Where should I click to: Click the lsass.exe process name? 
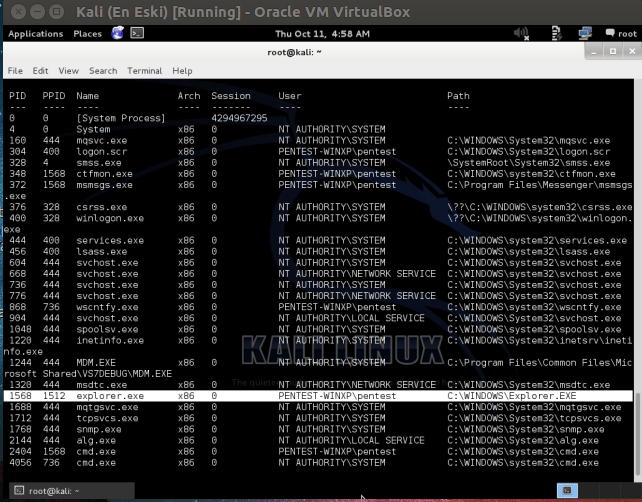102,251
